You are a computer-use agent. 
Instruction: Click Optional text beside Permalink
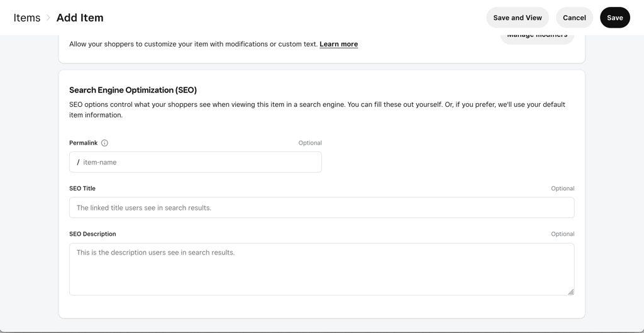tap(310, 143)
